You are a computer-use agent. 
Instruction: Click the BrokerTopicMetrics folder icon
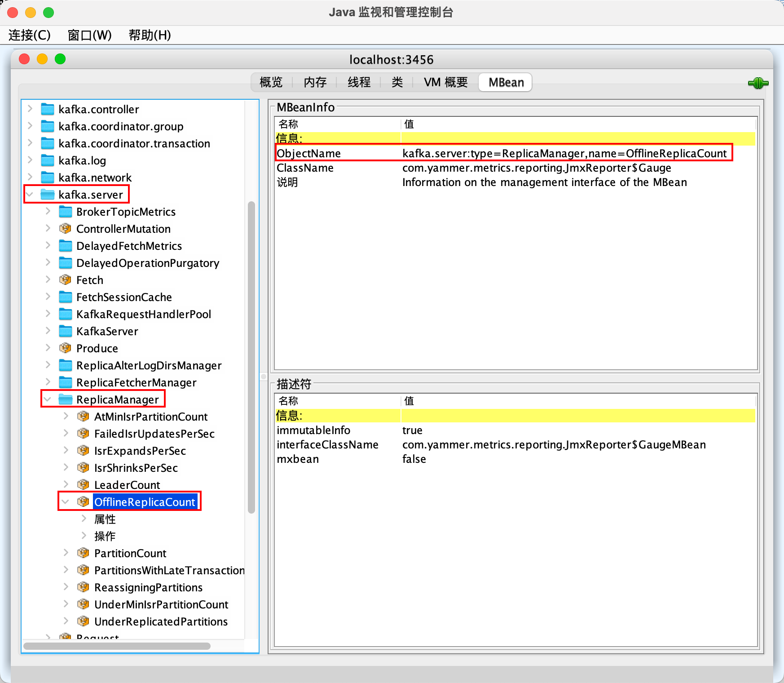[66, 212]
